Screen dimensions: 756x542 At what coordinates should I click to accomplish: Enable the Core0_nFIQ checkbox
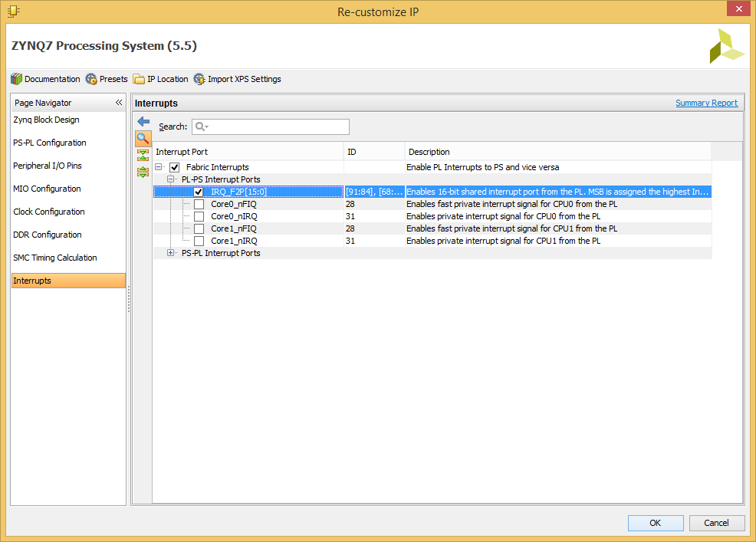coord(199,204)
